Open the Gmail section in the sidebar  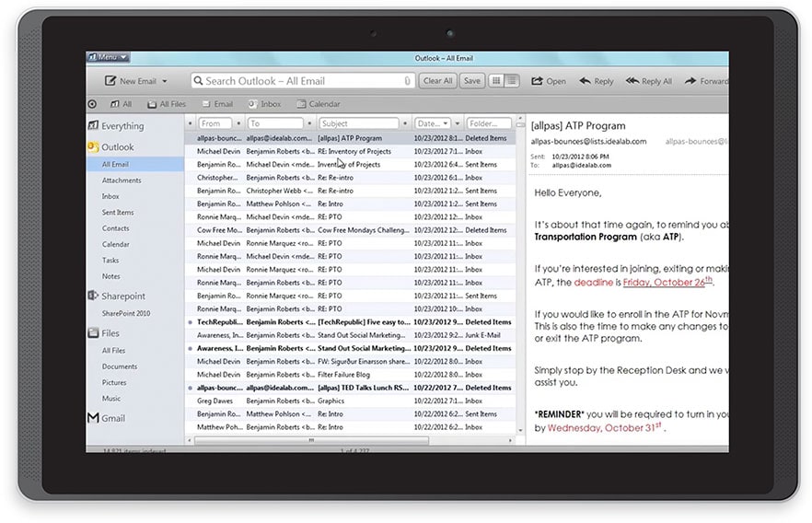[106, 418]
